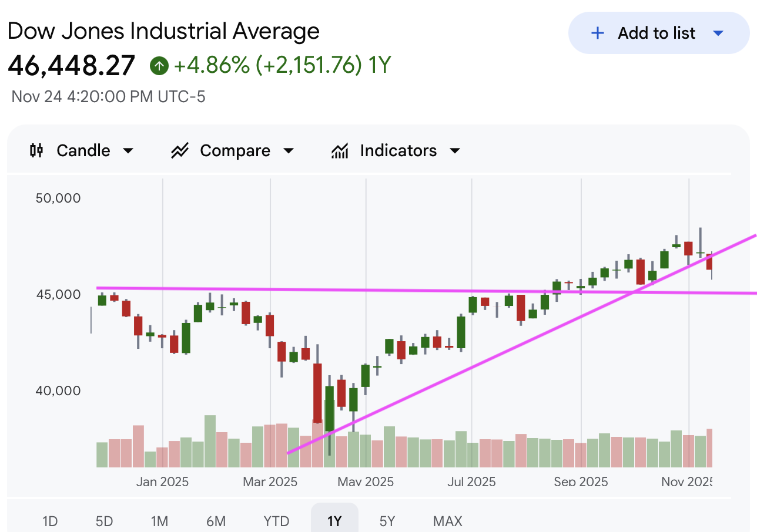
Task: Click the Indicators chart icon
Action: [340, 151]
